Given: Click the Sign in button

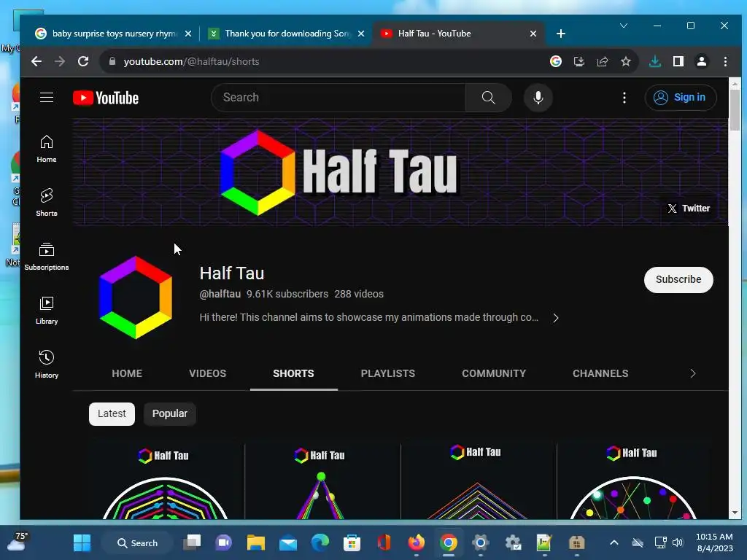Looking at the screenshot, I should (x=681, y=98).
